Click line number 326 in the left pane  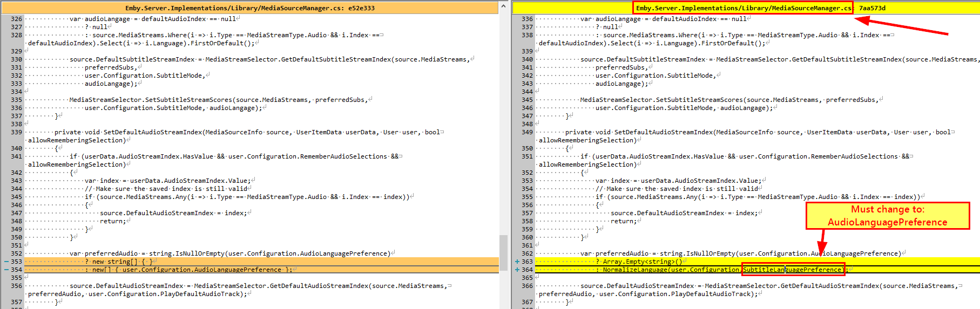pos(16,19)
